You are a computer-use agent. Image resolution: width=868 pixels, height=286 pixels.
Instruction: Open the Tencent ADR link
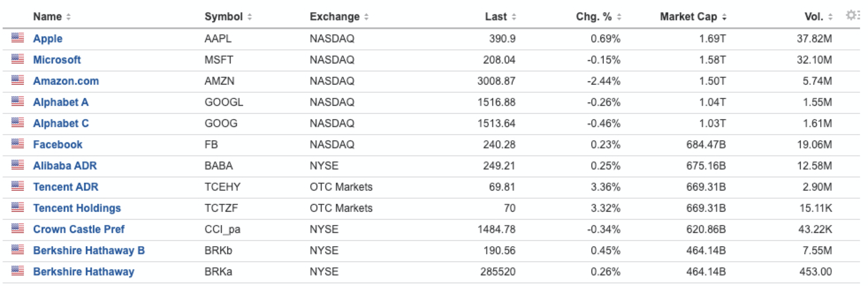coord(66,187)
